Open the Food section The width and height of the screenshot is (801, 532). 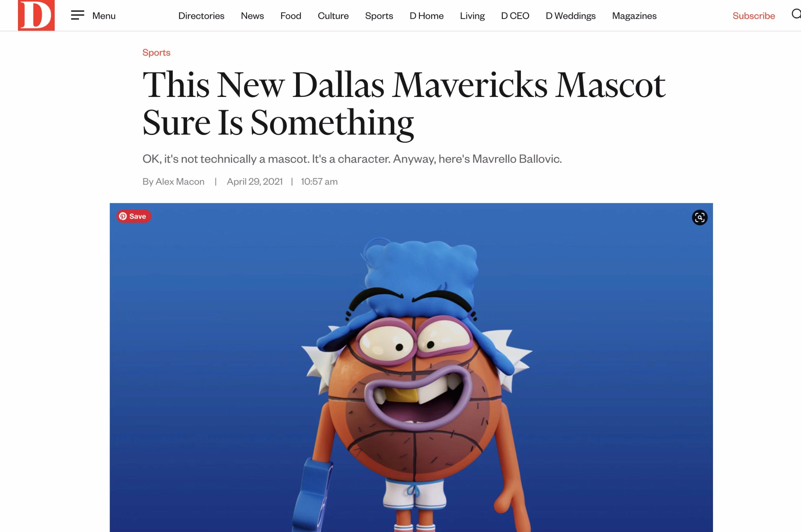[291, 16]
